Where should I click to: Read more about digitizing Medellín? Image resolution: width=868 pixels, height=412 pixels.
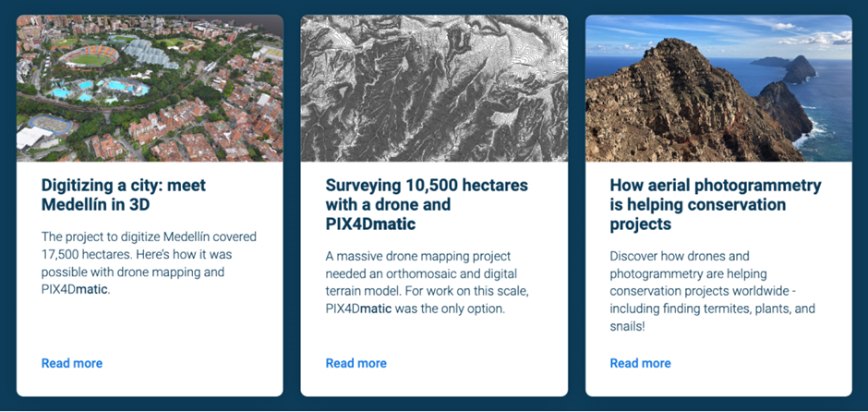(x=72, y=363)
